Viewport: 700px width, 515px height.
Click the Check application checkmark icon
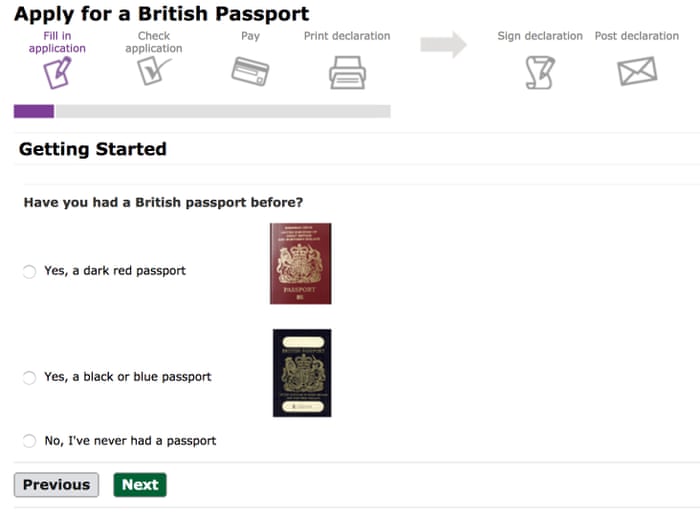pos(154,71)
